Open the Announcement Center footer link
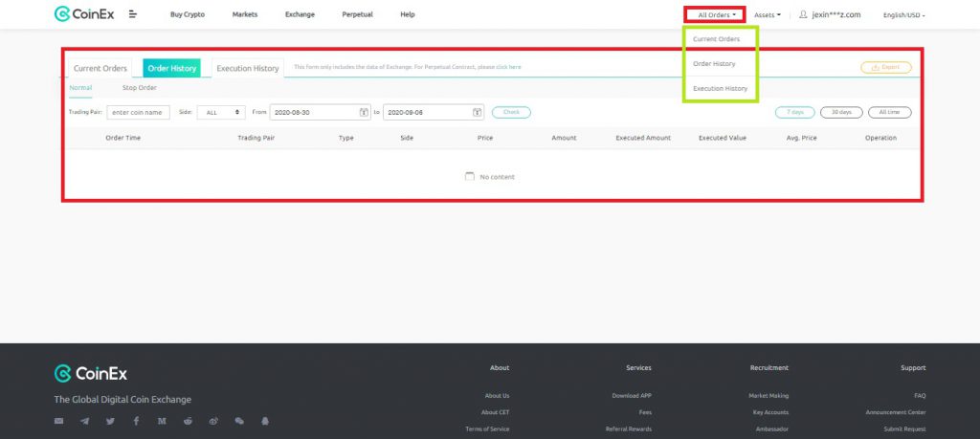This screenshot has height=439, width=980. click(896, 413)
